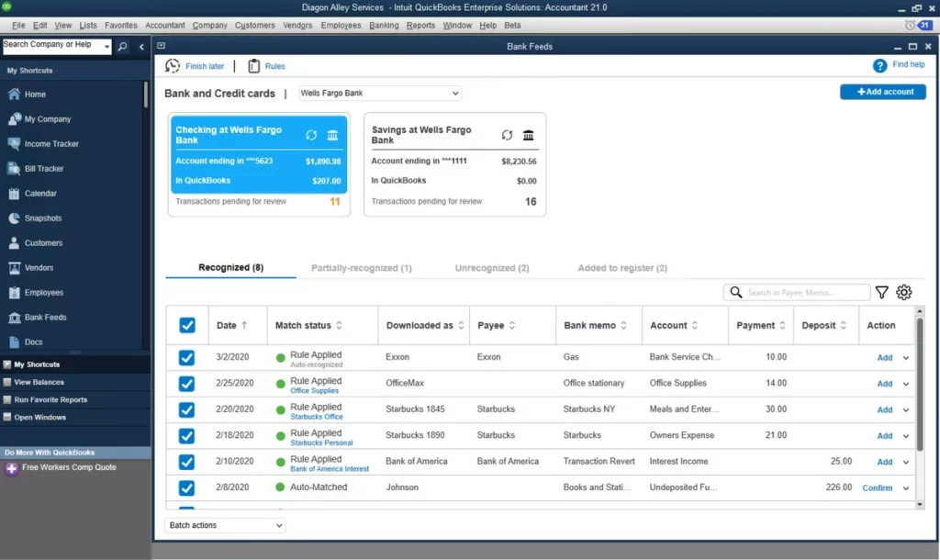The width and height of the screenshot is (940, 560).
Task: Click the Add account button
Action: [x=882, y=92]
